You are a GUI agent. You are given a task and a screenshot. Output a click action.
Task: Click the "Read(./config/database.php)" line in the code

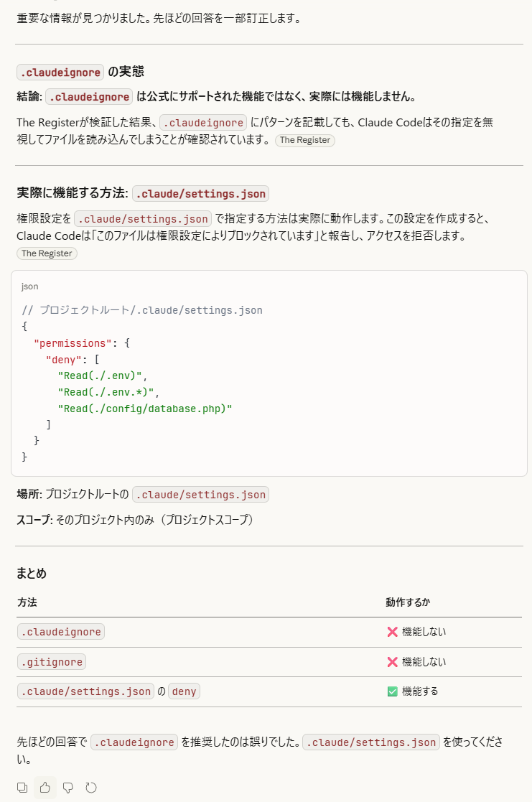tap(145, 408)
